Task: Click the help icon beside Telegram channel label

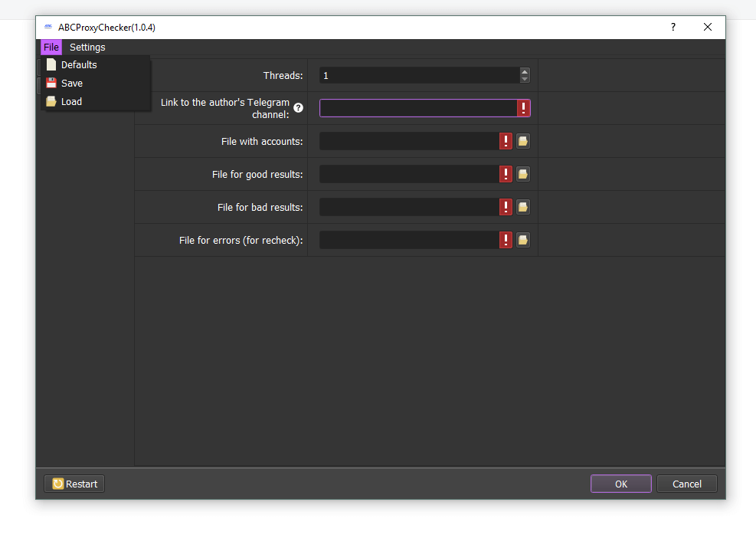Action: [299, 108]
